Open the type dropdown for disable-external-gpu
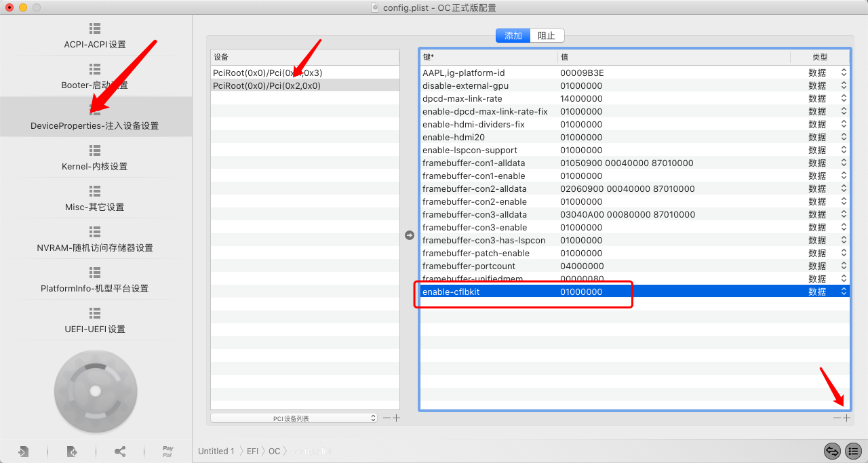This screenshot has height=463, width=868. 844,85
